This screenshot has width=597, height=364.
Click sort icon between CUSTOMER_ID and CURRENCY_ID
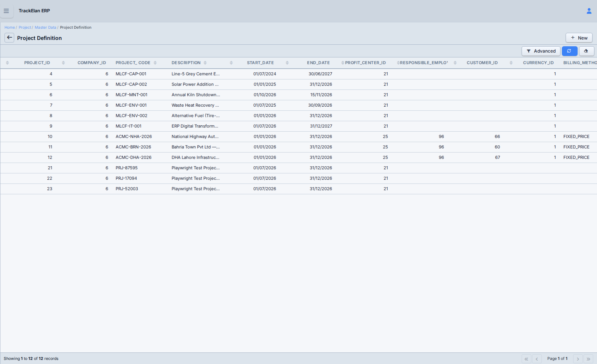click(x=511, y=63)
